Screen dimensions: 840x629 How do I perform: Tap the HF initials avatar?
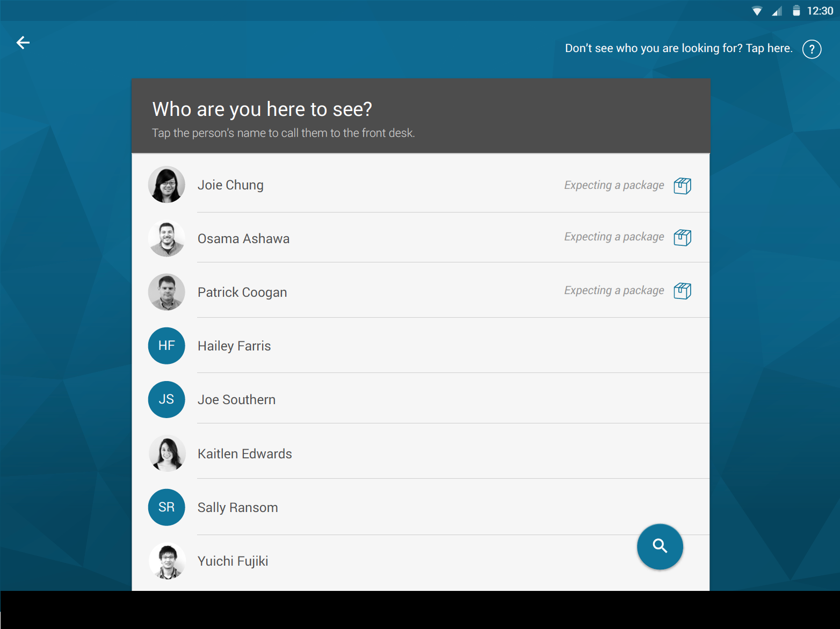(x=166, y=346)
